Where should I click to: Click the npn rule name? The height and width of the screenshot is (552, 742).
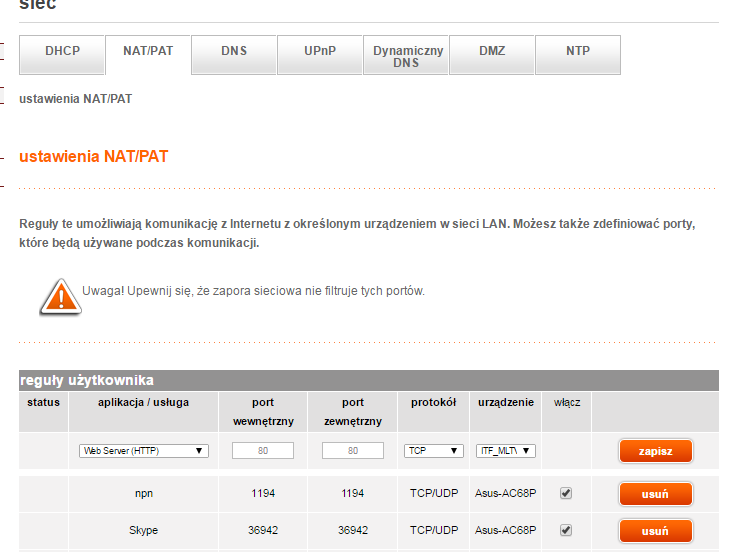click(x=144, y=494)
